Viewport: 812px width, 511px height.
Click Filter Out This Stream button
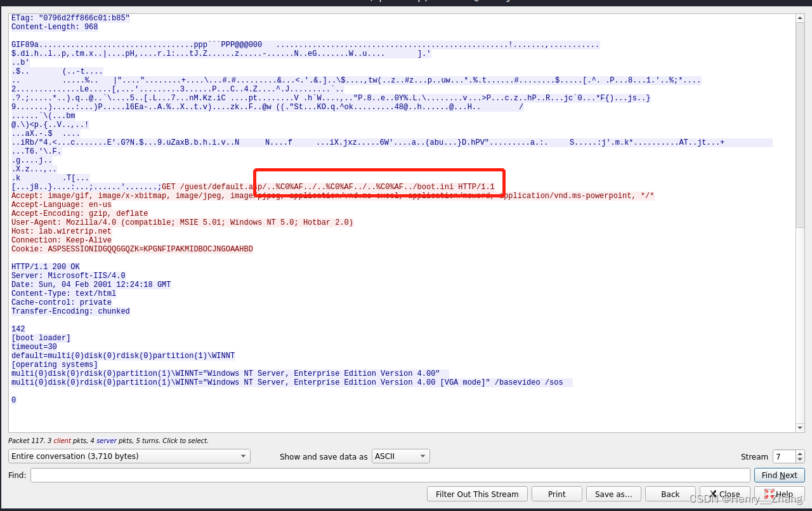[476, 494]
